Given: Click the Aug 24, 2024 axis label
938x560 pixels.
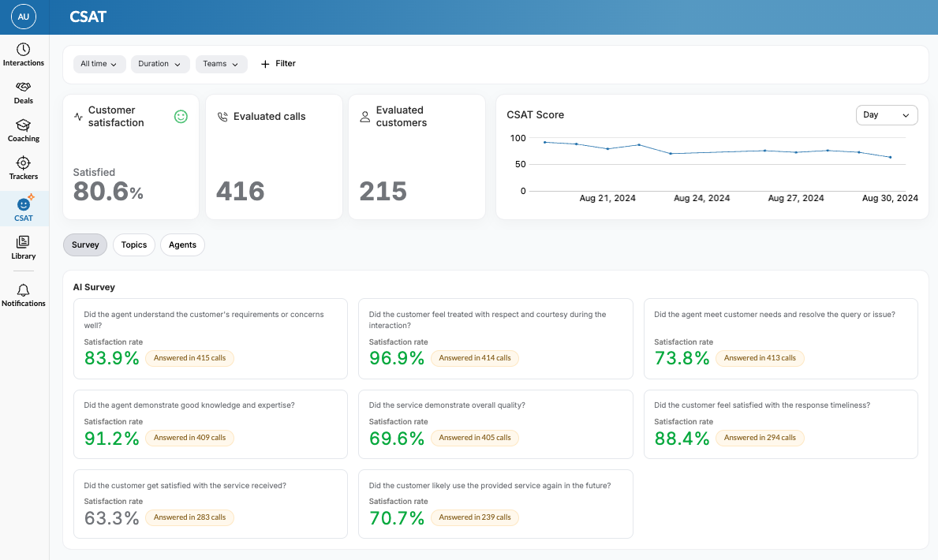Looking at the screenshot, I should coord(701,198).
